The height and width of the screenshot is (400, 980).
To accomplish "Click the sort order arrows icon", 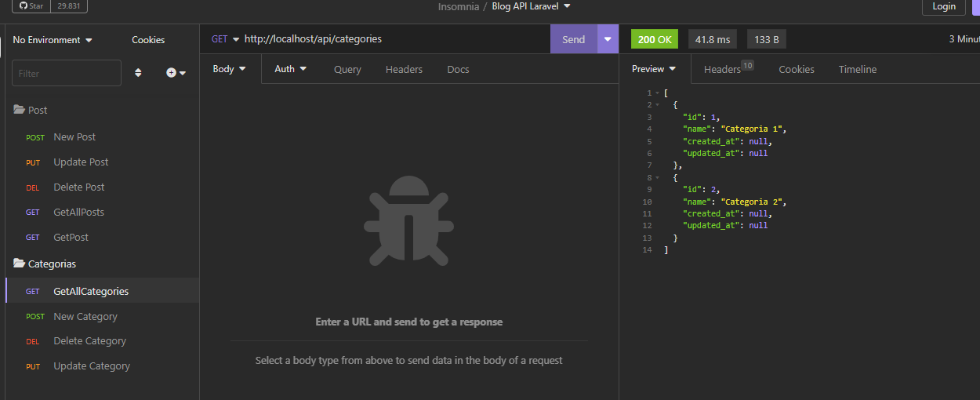I will pyautogui.click(x=138, y=73).
